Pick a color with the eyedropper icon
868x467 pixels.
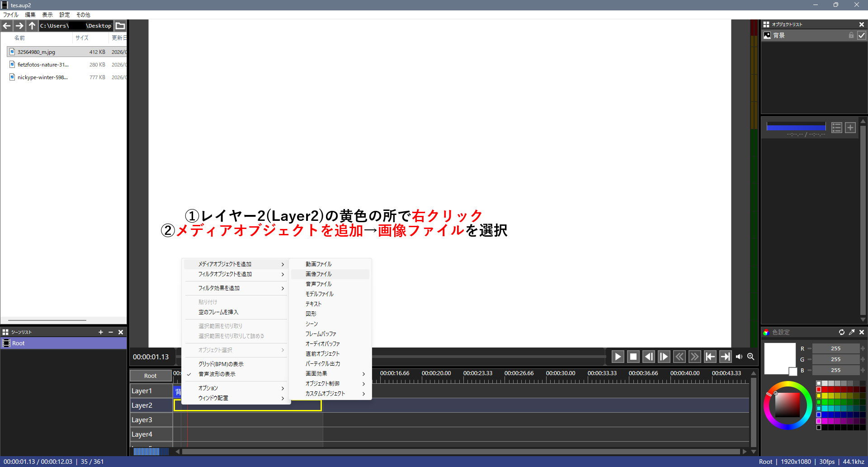[x=852, y=332]
